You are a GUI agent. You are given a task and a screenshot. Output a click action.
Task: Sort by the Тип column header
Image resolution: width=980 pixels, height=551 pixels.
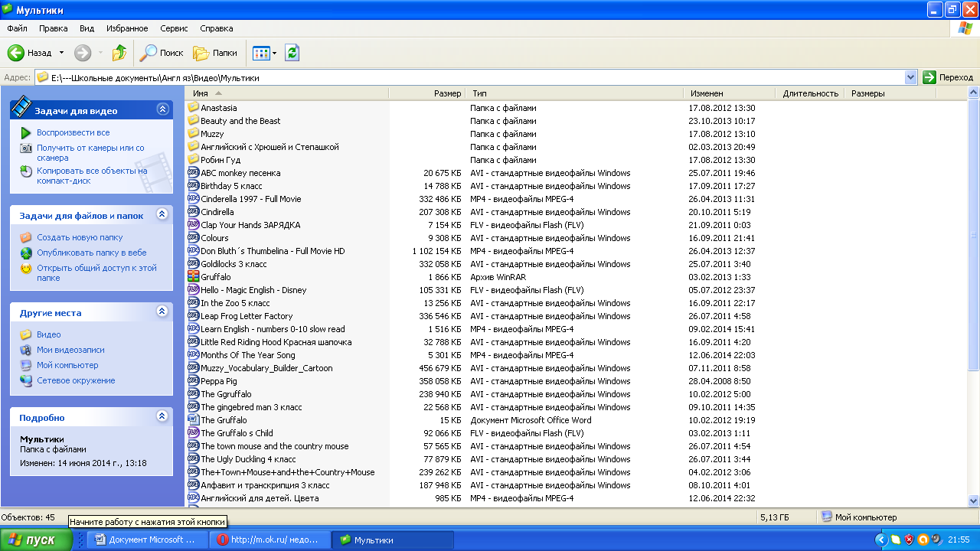click(574, 93)
